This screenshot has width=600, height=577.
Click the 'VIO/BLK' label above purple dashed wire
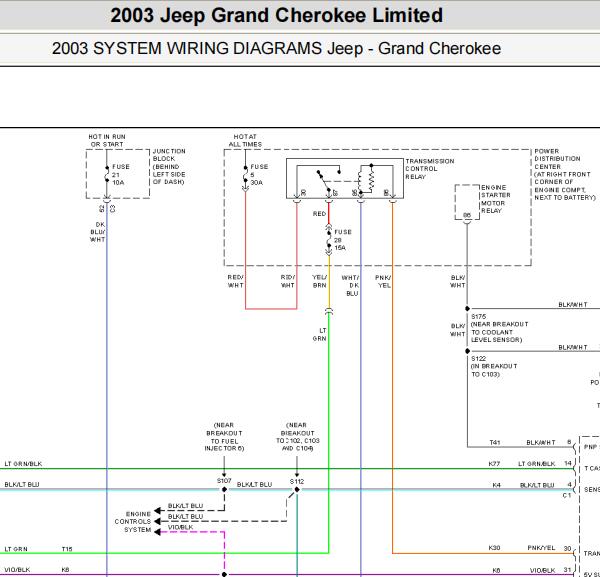(180, 527)
